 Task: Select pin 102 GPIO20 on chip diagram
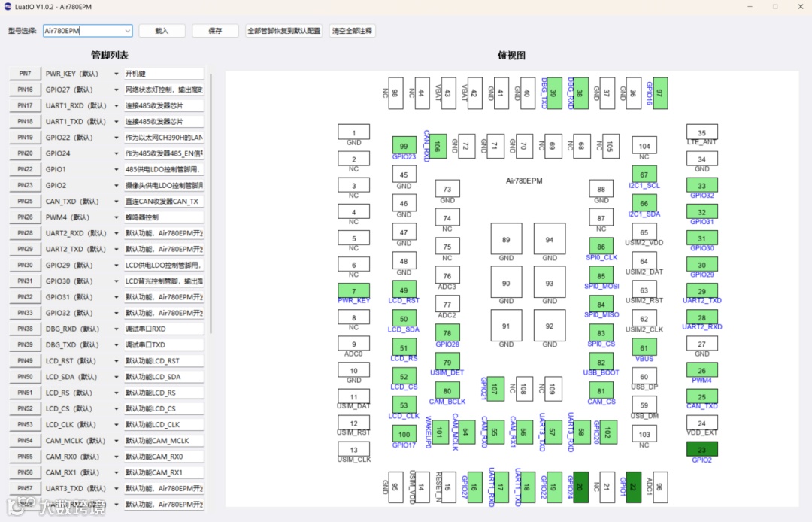click(x=608, y=432)
